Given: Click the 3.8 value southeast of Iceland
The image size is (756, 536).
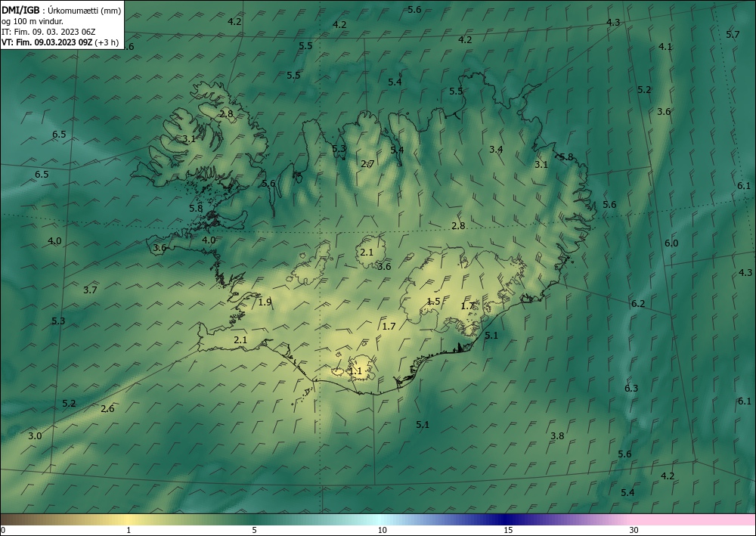Looking at the screenshot, I should [x=557, y=436].
